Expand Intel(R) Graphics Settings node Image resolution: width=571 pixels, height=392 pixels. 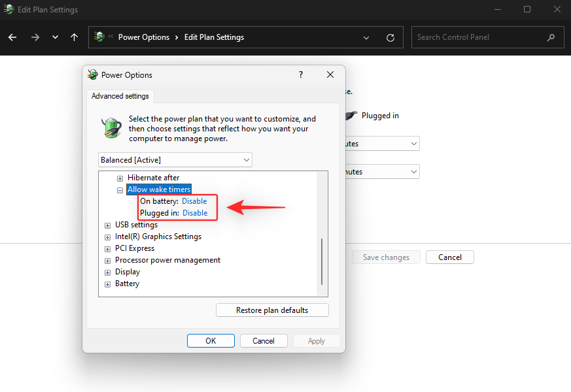coord(107,237)
